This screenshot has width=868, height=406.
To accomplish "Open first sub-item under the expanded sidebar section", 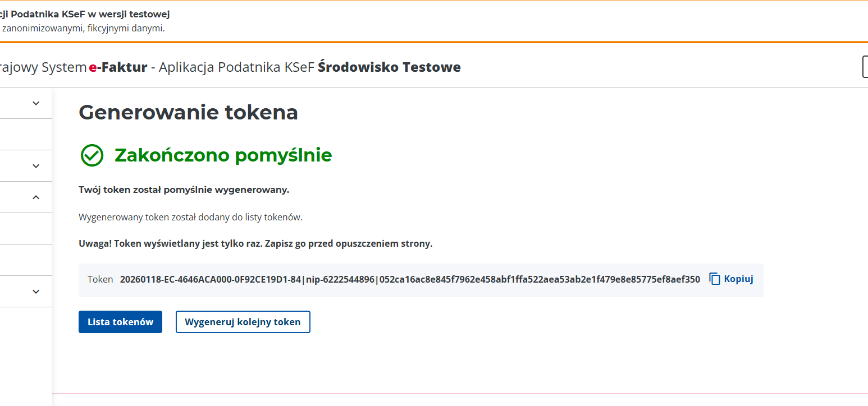I will click(25, 229).
